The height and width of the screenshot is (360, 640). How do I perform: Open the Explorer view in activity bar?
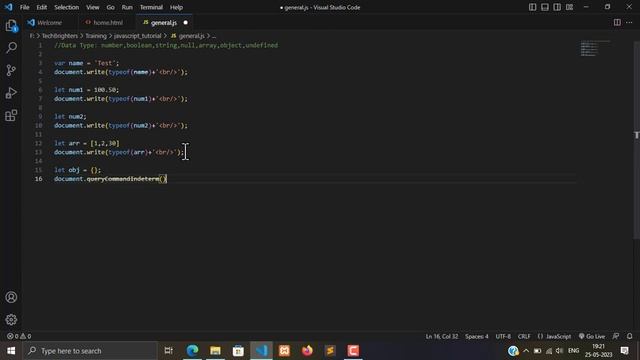11,26
